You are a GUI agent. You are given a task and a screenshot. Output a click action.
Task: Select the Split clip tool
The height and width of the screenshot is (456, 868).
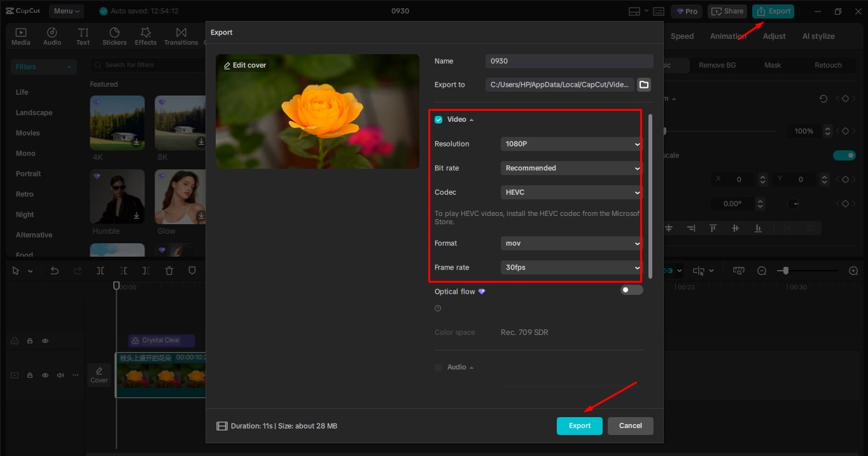click(x=100, y=270)
